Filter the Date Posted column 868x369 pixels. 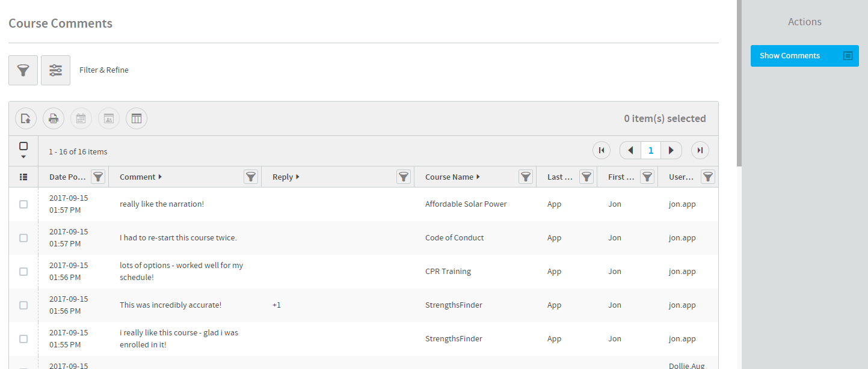98,177
